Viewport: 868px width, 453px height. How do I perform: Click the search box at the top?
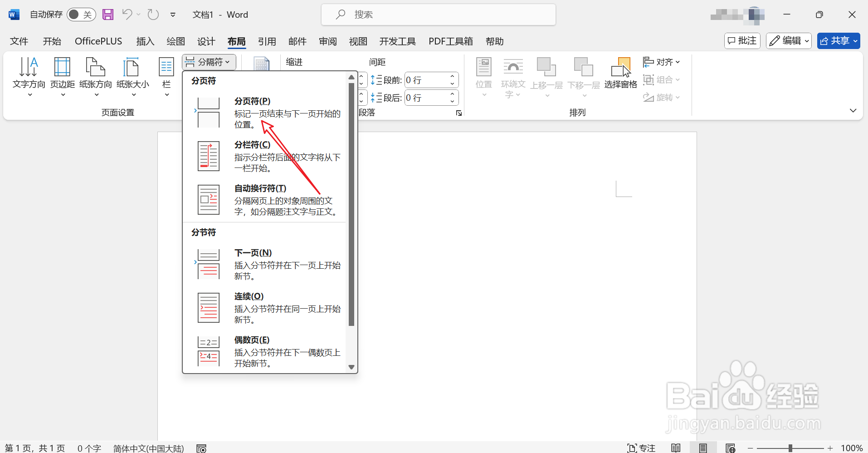[438, 14]
